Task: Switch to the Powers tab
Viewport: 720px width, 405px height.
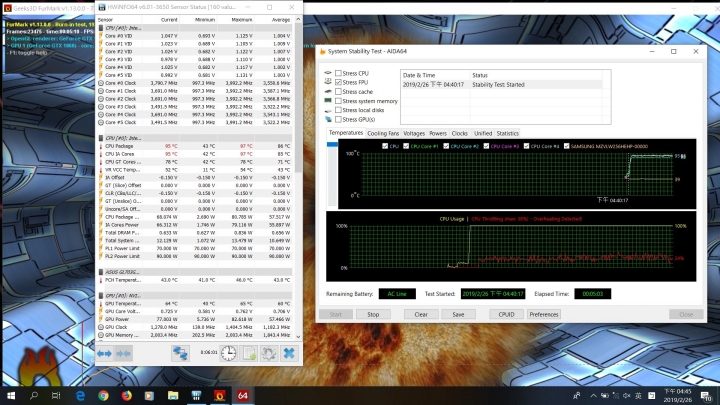Action: click(438, 133)
